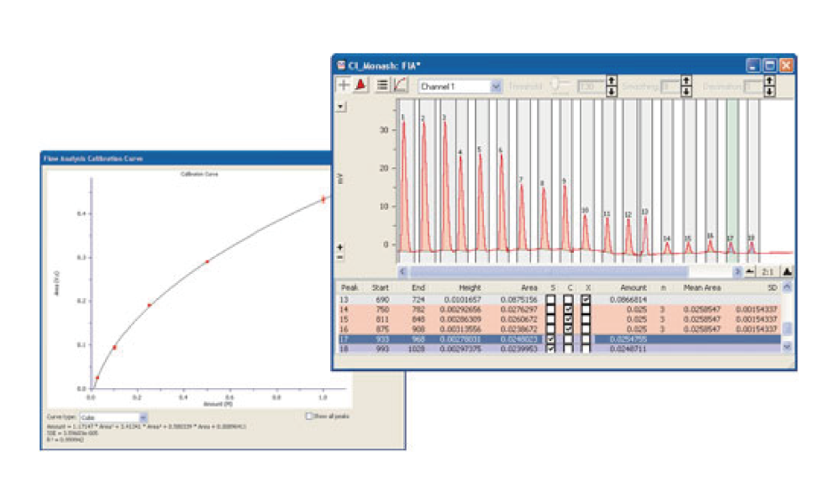This screenshot has height=504, width=836.
Task: Enable the C checkbox for peak 17
Action: 569,339
